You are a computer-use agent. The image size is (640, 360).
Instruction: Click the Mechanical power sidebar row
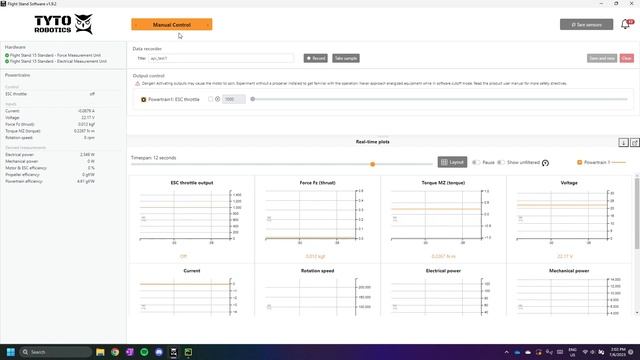click(x=50, y=161)
